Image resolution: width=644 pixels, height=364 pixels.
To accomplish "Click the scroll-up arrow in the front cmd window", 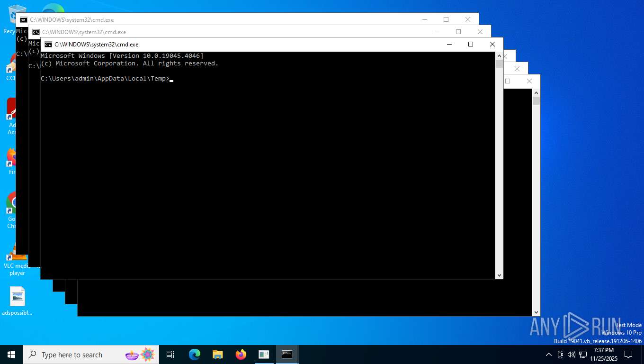I will 499,56.
